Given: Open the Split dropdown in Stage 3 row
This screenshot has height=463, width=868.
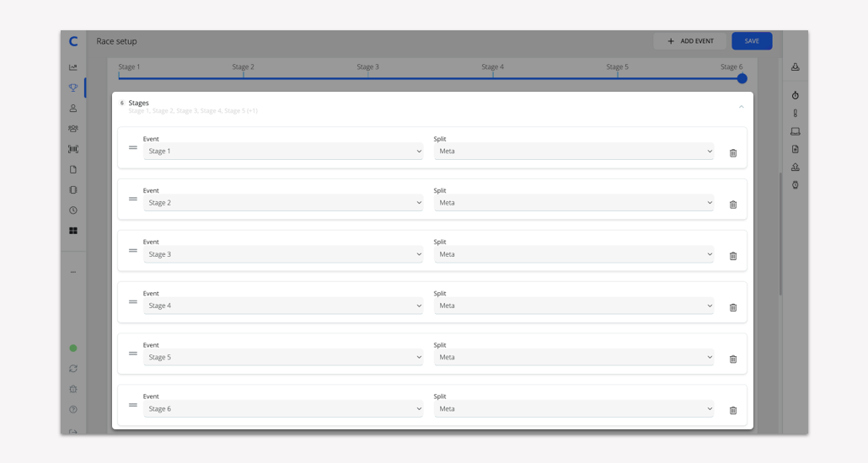Looking at the screenshot, I should [574, 254].
